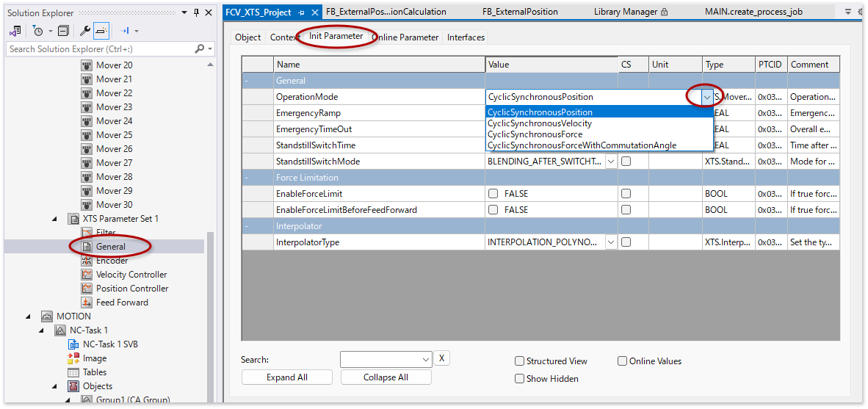Click the sync with active document arrow icon
The image size is (868, 409).
tap(125, 31)
